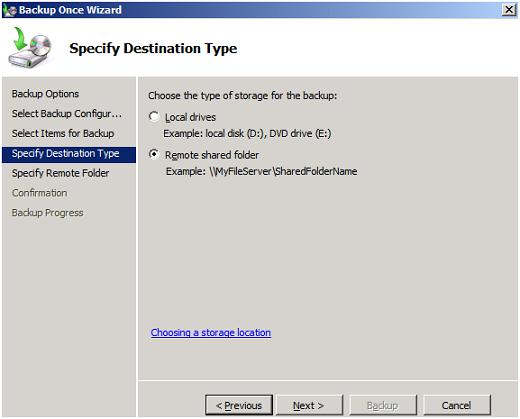Close the Backup Once Wizard window
Screen dimensions: 520x419
click(x=509, y=10)
